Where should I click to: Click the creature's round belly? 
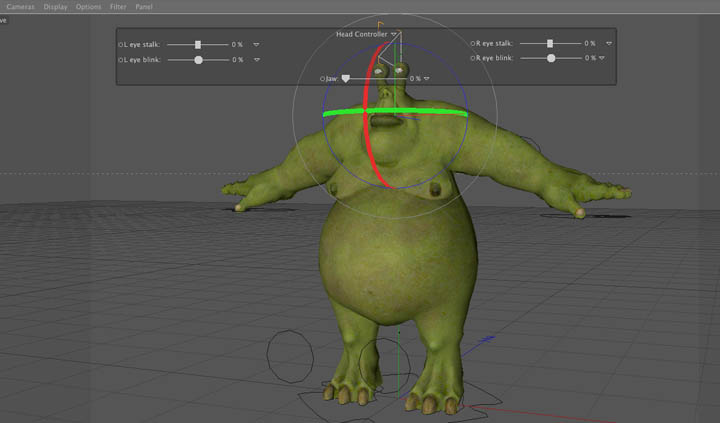[x=397, y=262]
